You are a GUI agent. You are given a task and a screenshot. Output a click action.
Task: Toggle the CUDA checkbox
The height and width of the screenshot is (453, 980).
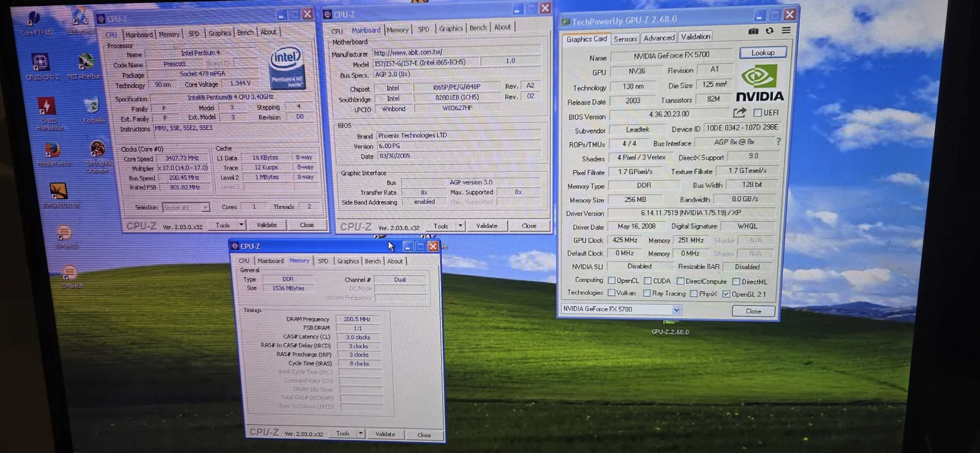pos(647,281)
